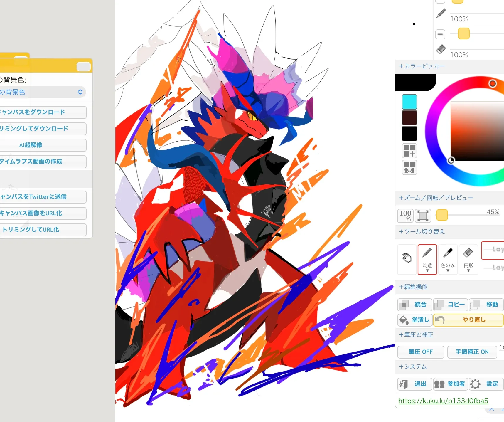Select the cyan palette swatch
Screen dimensions: 504x422
pyautogui.click(x=409, y=102)
